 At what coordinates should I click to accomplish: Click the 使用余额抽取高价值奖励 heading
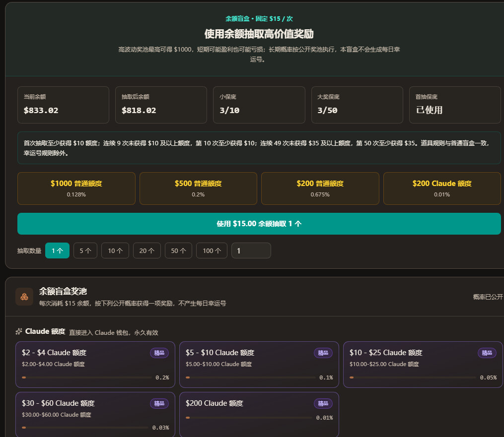259,34
